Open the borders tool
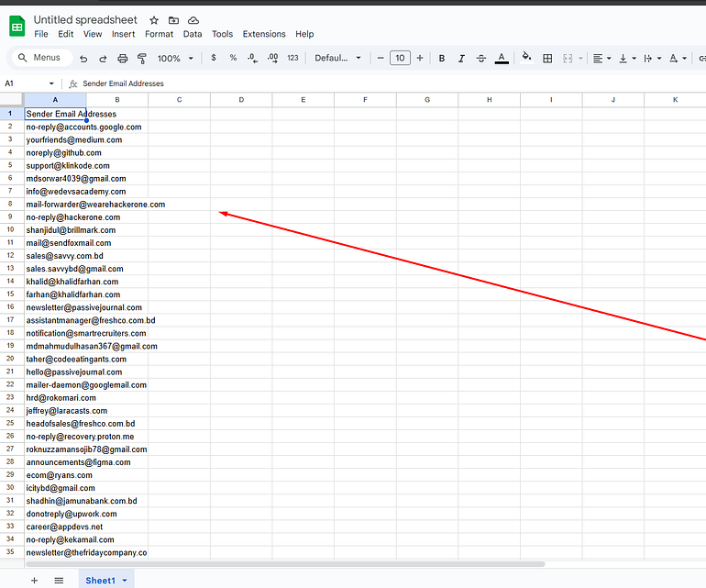This screenshot has width=706, height=588. [547, 58]
